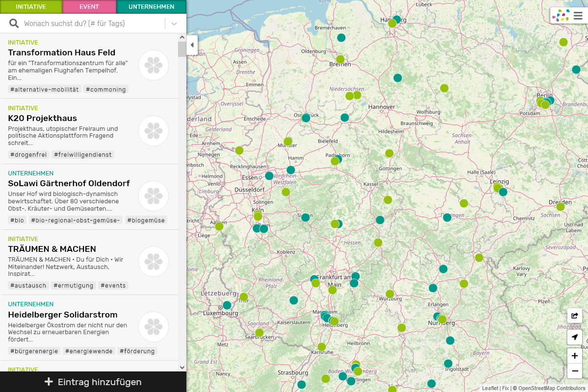Filter by the #ermutigung tag
The image size is (588, 392).
tap(74, 286)
